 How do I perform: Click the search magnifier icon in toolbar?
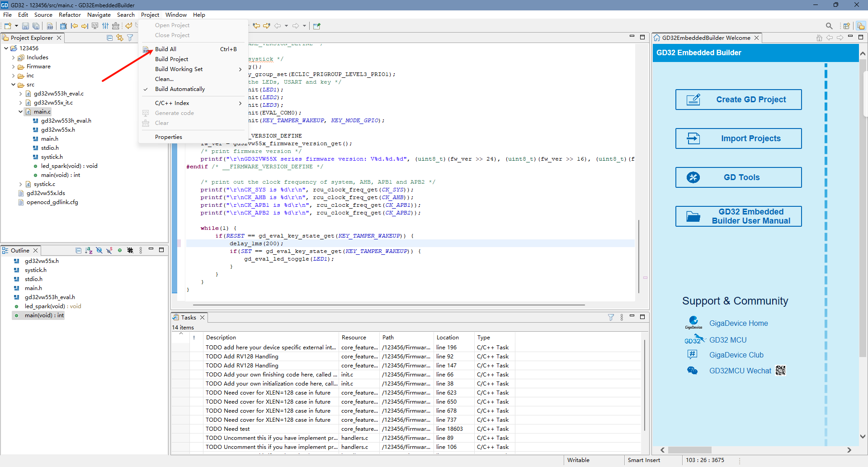pos(829,26)
